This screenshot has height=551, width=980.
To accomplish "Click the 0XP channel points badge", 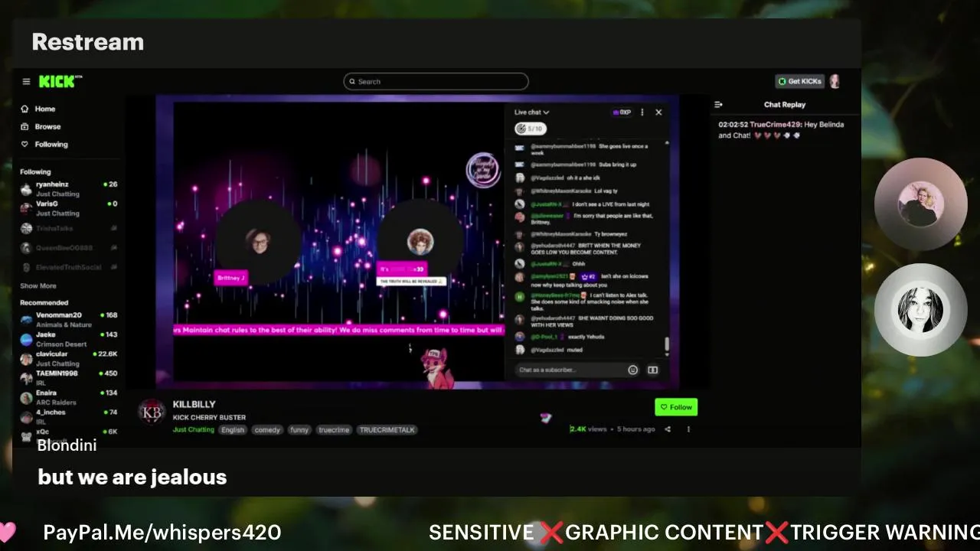I will [622, 112].
